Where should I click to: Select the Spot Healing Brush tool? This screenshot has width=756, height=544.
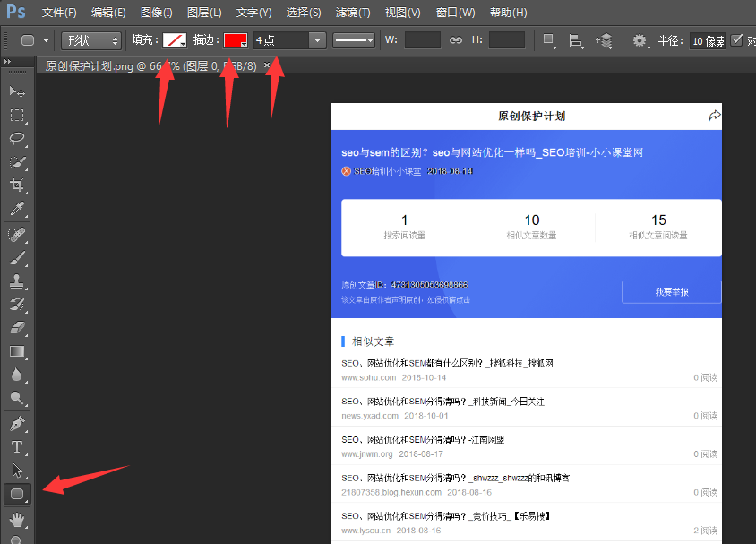[17, 236]
